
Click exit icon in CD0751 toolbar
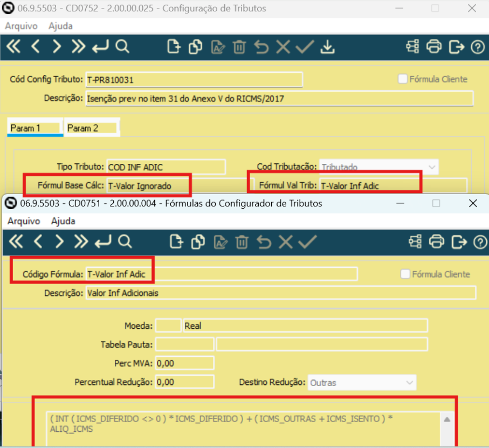point(459,242)
